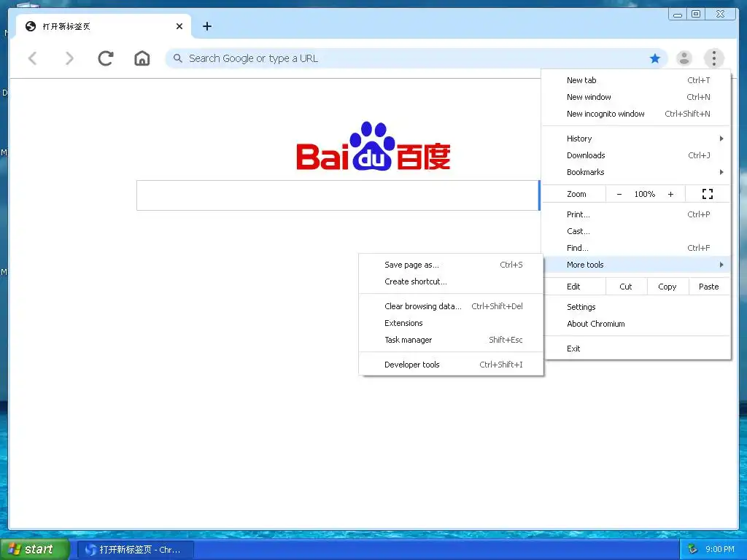Decrease zoom with minus button
Viewport: 747px width, 560px height.
(x=619, y=194)
